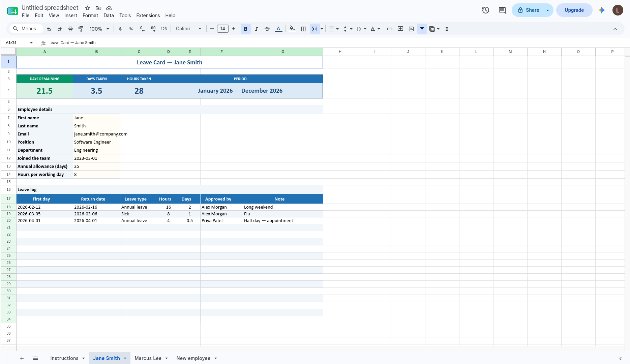This screenshot has height=364, width=630.
Task: Open comments panel icon
Action: 502,10
